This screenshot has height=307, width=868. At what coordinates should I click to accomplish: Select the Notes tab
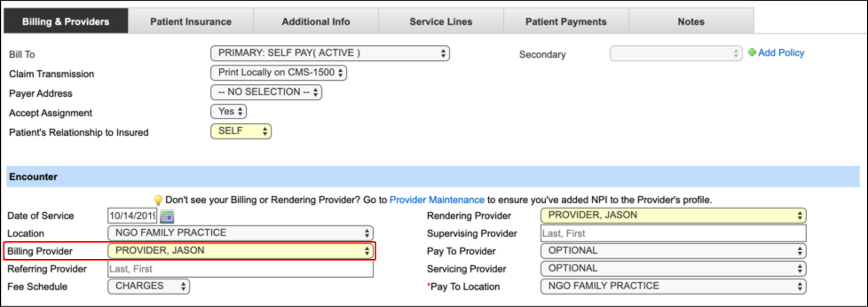690,20
